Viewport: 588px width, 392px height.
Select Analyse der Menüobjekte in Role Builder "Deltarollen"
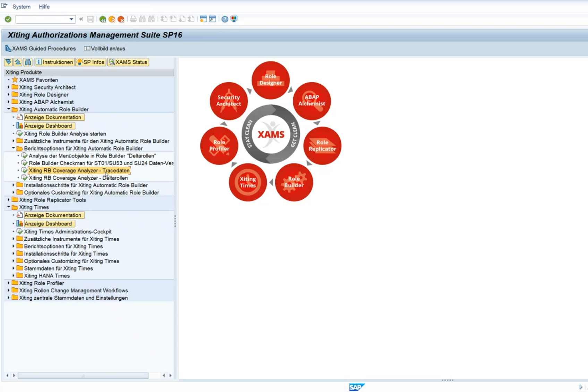pyautogui.click(x=92, y=156)
